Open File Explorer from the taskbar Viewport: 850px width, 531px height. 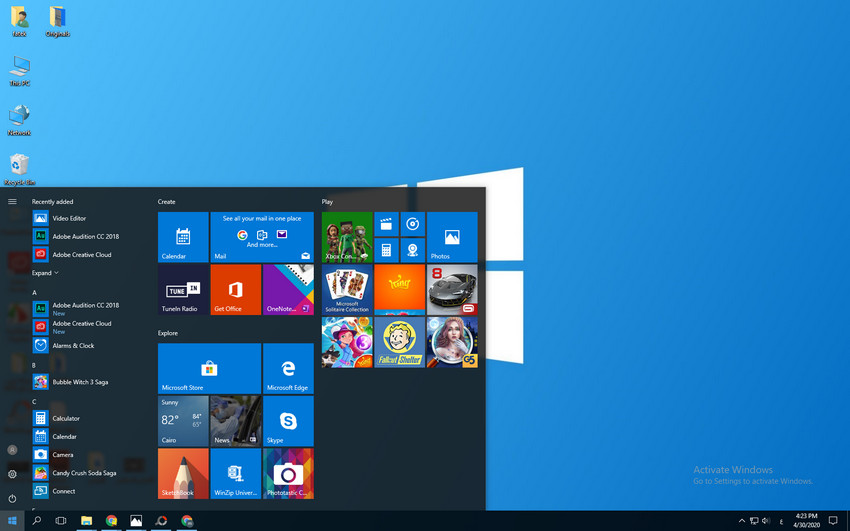[86, 521]
